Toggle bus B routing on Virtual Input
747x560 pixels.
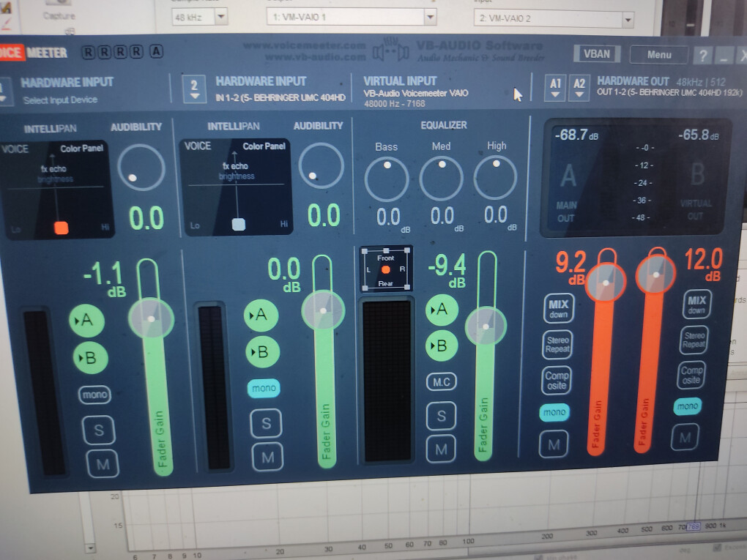pos(442,346)
